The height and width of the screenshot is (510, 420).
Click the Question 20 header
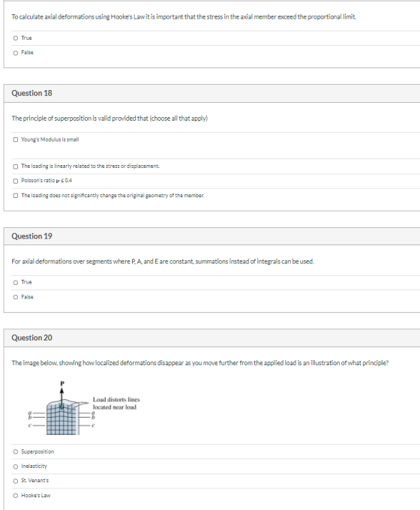(x=31, y=338)
